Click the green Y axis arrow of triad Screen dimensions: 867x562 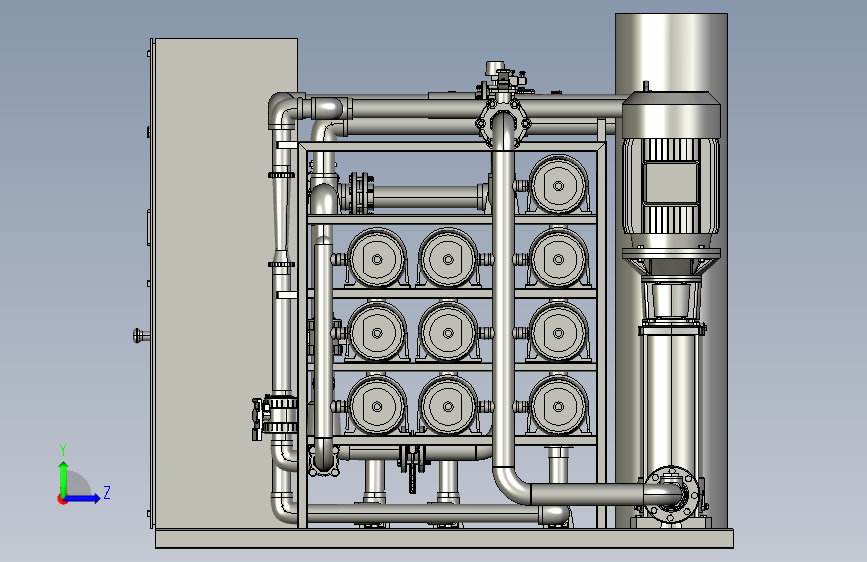pyautogui.click(x=64, y=477)
